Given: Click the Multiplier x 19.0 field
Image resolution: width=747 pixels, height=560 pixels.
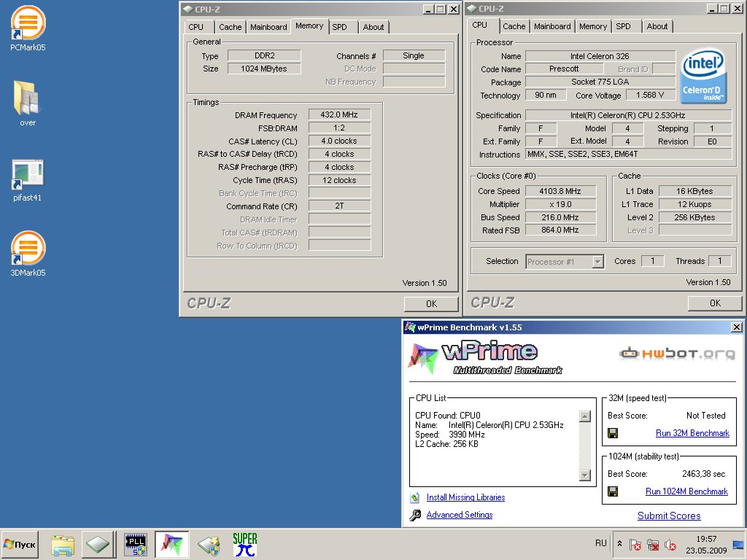Looking at the screenshot, I should point(560,204).
